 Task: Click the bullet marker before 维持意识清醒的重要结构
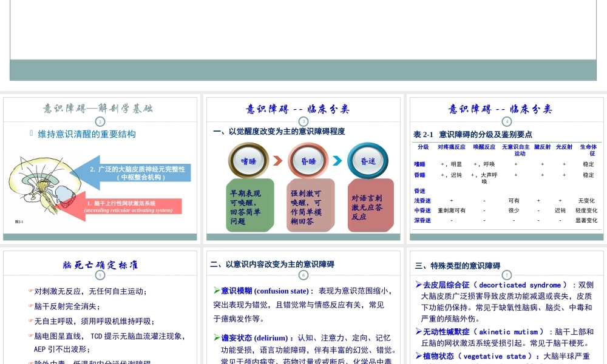tap(31, 133)
